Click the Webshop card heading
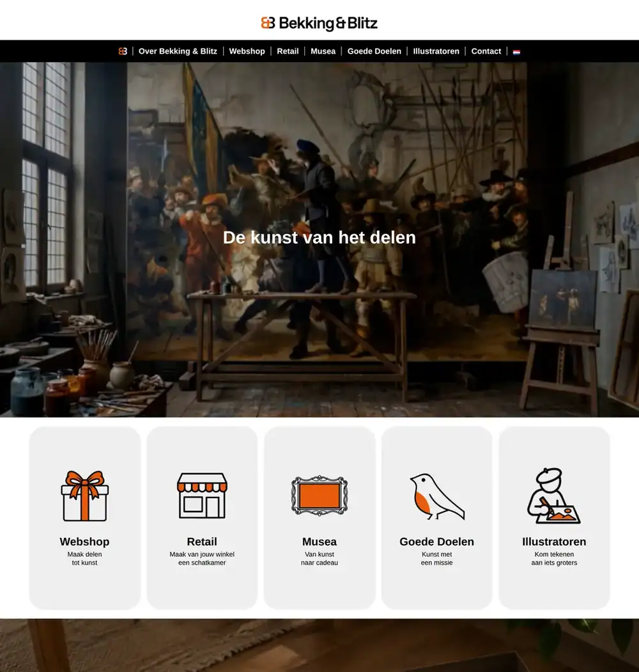This screenshot has height=672, width=639. coord(85,542)
